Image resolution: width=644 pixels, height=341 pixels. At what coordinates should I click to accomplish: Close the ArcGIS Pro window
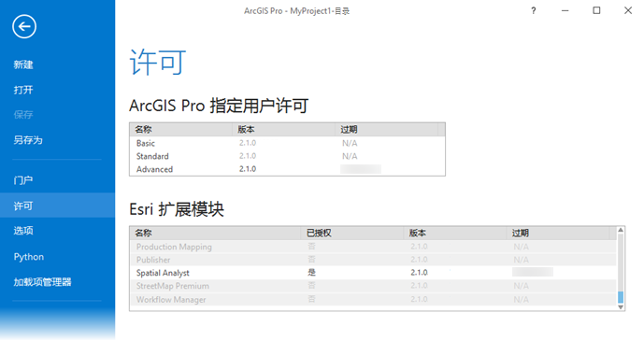628,10
